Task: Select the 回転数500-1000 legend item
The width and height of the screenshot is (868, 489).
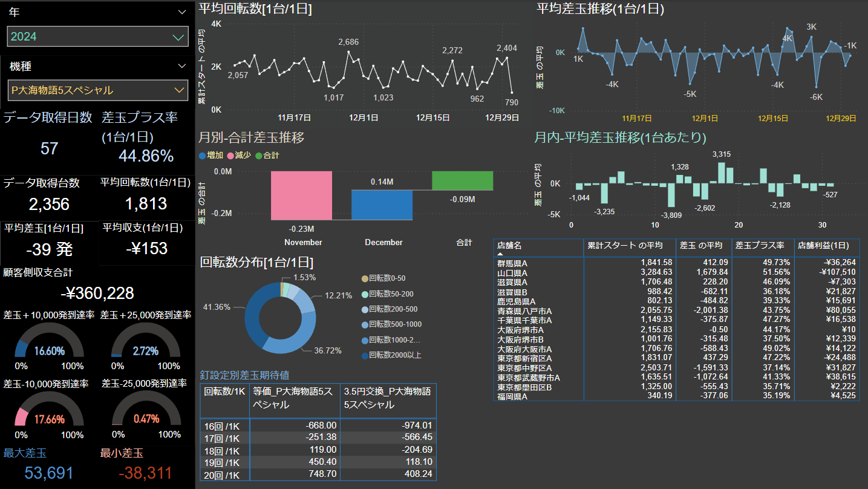Action: point(364,324)
